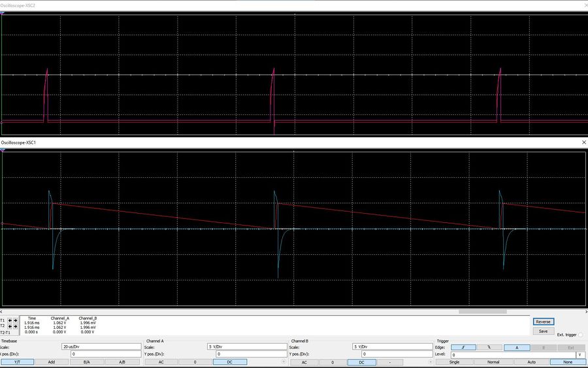Toggle Y/T timebase display mode
The image size is (588, 368).
point(16,361)
